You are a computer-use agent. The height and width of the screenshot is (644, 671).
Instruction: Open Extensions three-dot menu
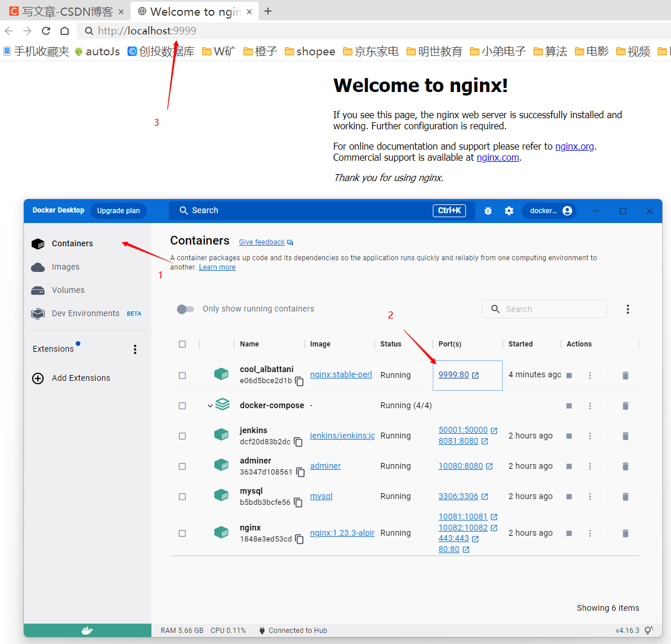point(135,349)
